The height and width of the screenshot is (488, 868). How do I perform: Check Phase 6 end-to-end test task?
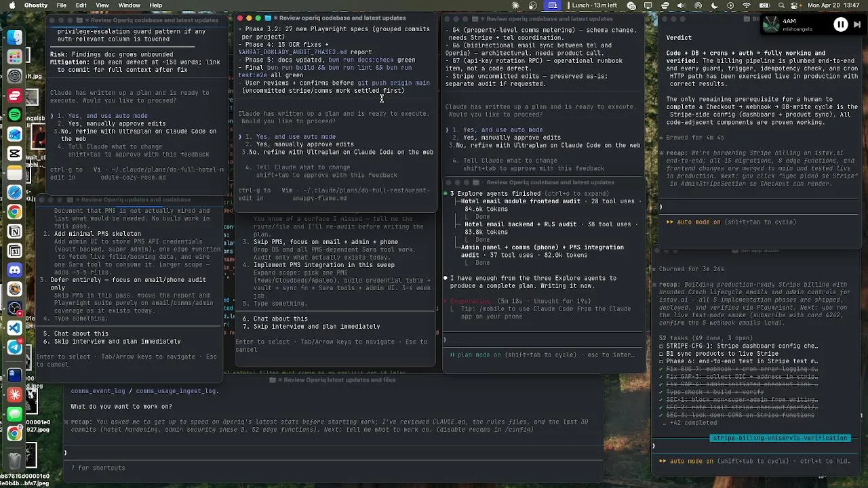tap(738, 361)
